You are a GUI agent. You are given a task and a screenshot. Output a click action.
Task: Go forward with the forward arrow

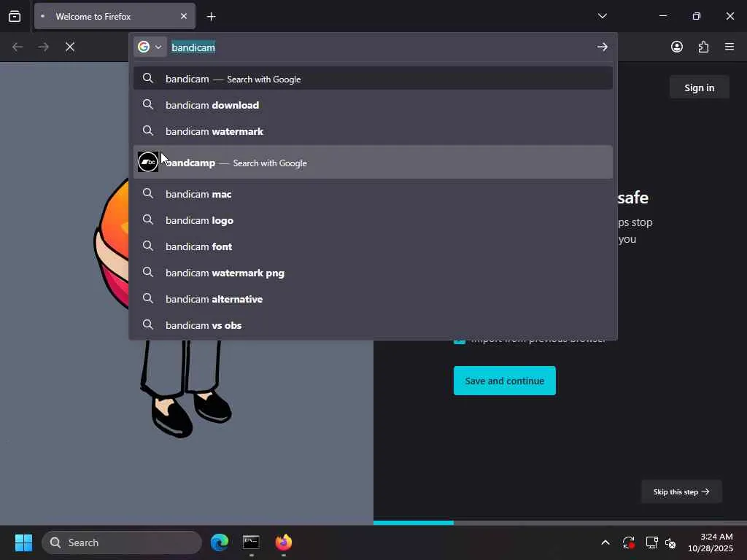point(43,47)
